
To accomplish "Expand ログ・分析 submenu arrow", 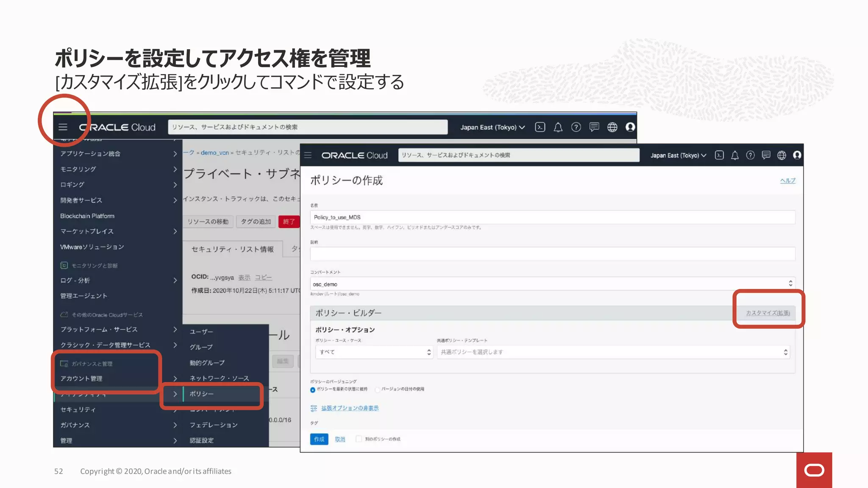I will coord(175,280).
